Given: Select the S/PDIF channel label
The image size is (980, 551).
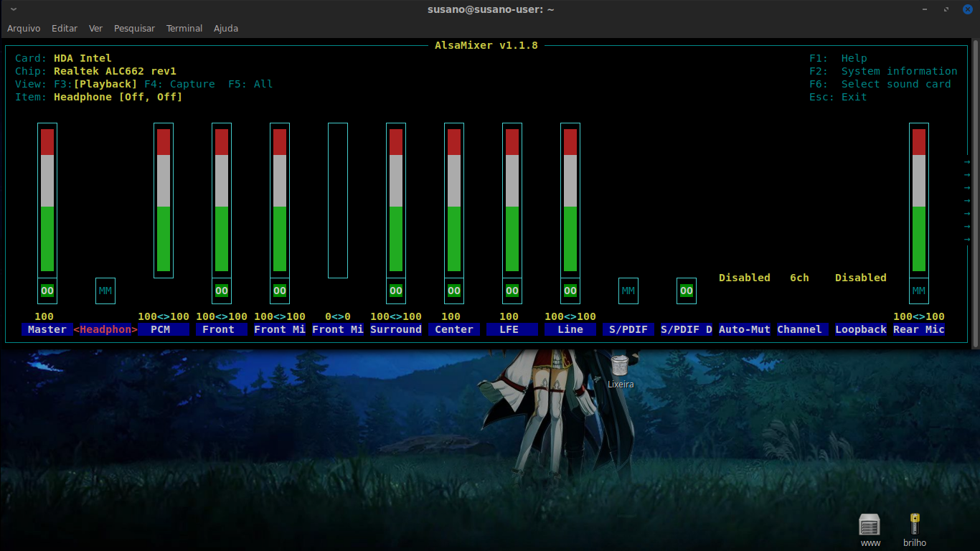Looking at the screenshot, I should pyautogui.click(x=628, y=329).
